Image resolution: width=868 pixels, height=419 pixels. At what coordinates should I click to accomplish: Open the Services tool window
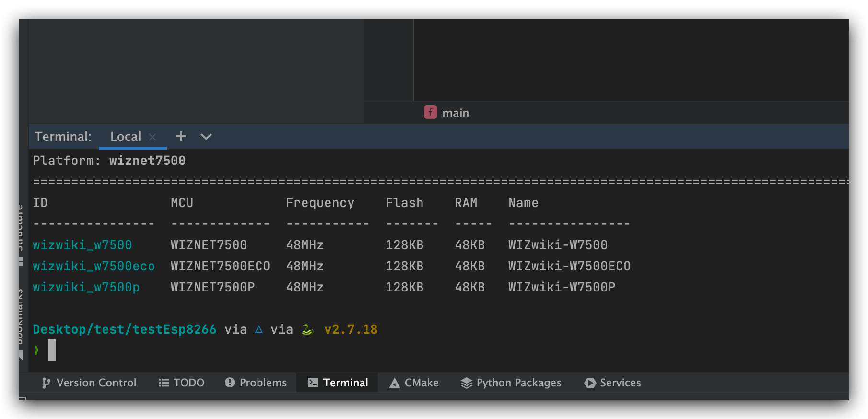pos(613,383)
